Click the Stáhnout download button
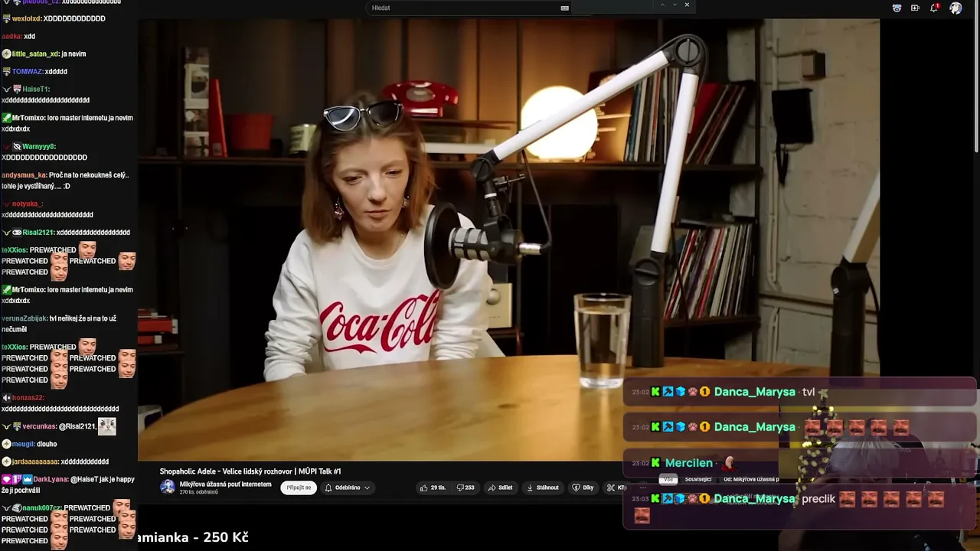 [542, 487]
